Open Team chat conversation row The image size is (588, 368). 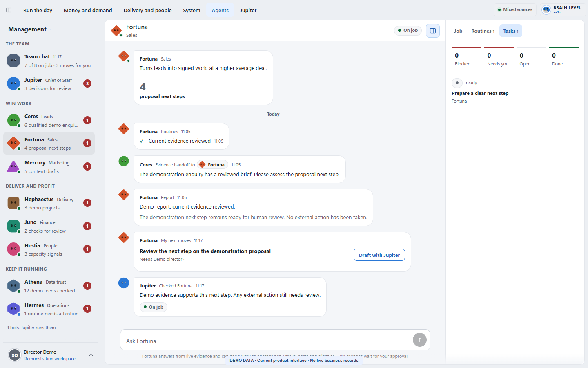pos(49,61)
